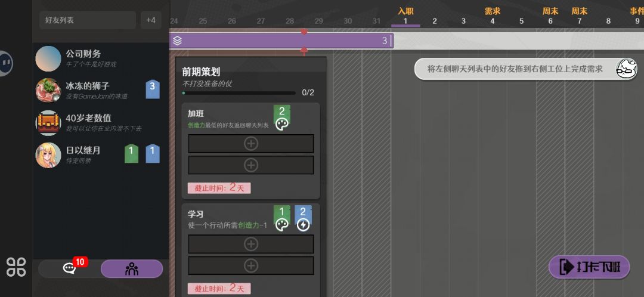Click first empty plus slot in 学习
Viewport: 644px width, 297px height.
[251, 245]
